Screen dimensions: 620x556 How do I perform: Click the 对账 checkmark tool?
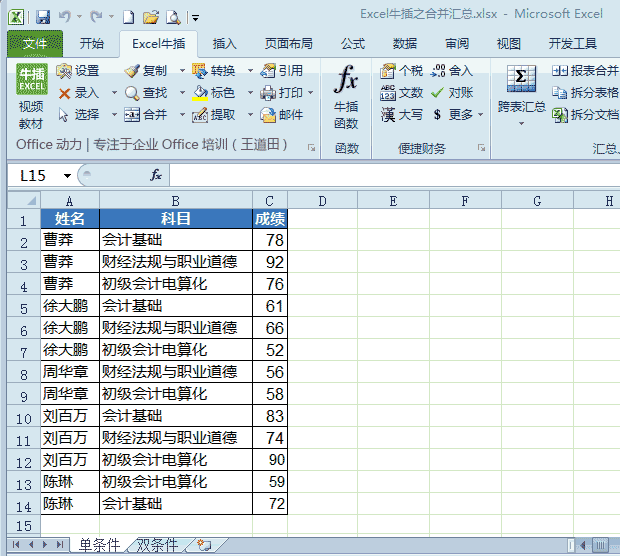(452, 93)
